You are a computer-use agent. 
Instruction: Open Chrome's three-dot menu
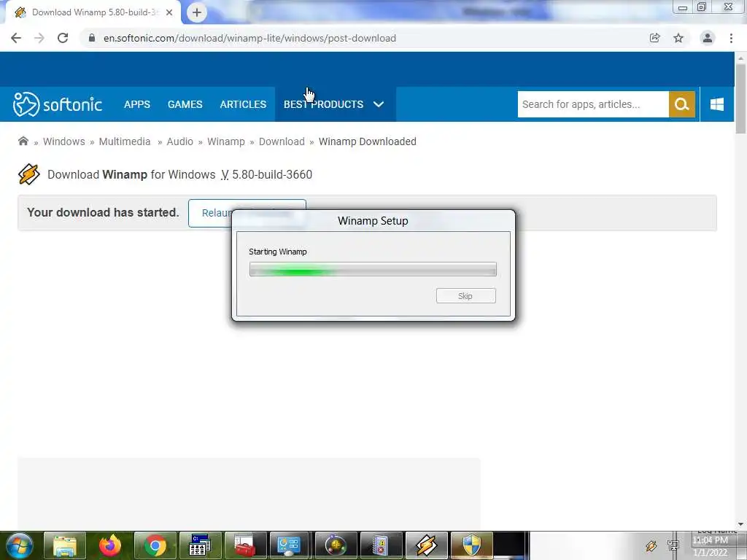[x=731, y=38]
